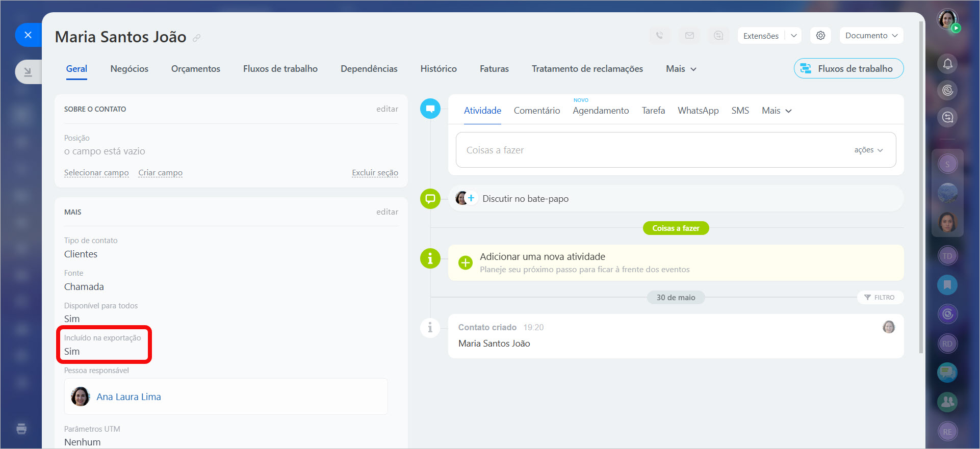Click the RD avatar in right sidebar
The image size is (980, 449).
(x=947, y=344)
